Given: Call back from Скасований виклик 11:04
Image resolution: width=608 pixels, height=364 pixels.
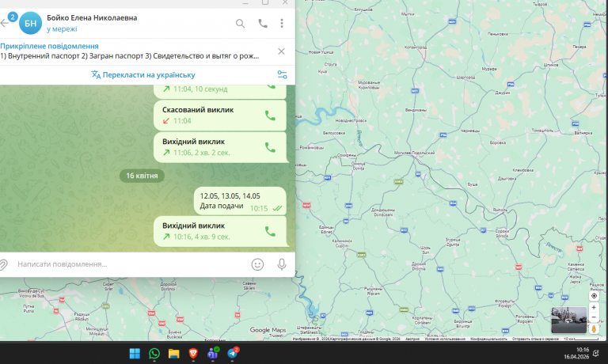Looking at the screenshot, I should (270, 116).
